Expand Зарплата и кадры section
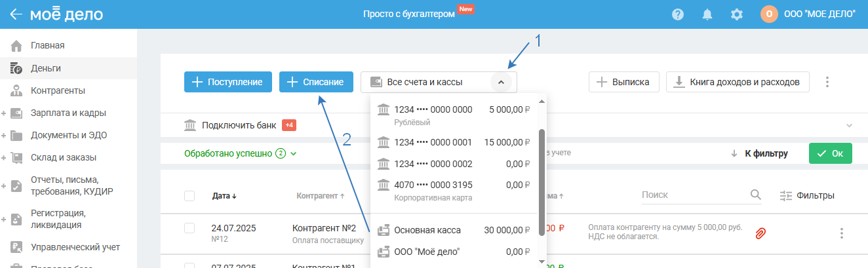This screenshot has width=868, height=268. 3,113
